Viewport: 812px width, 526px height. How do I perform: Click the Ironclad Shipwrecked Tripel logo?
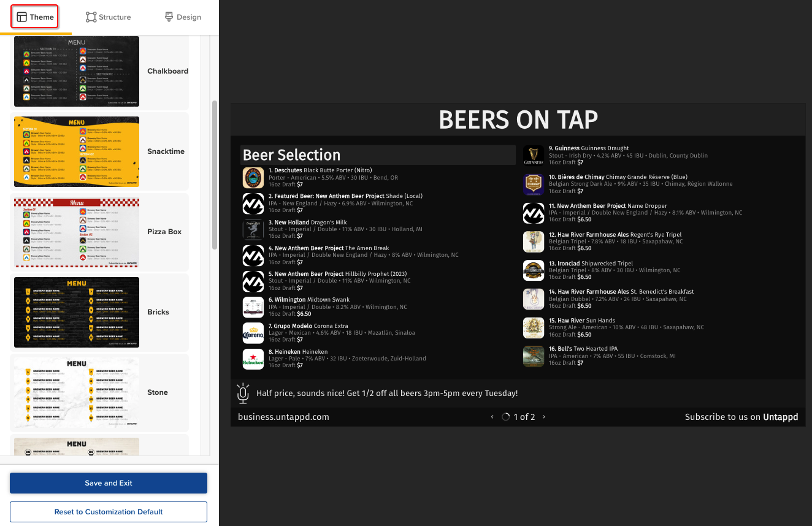tap(534, 270)
